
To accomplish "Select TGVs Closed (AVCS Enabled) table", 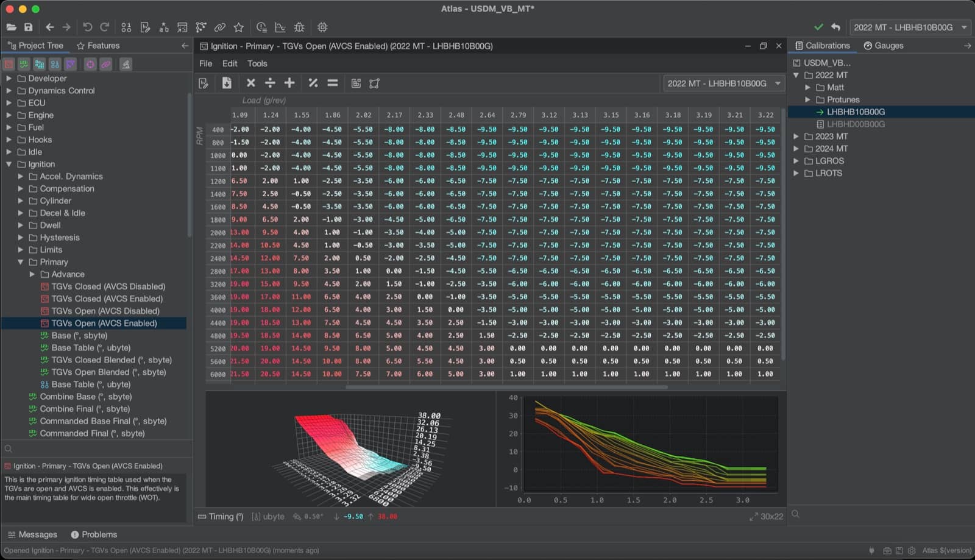I will pyautogui.click(x=107, y=299).
